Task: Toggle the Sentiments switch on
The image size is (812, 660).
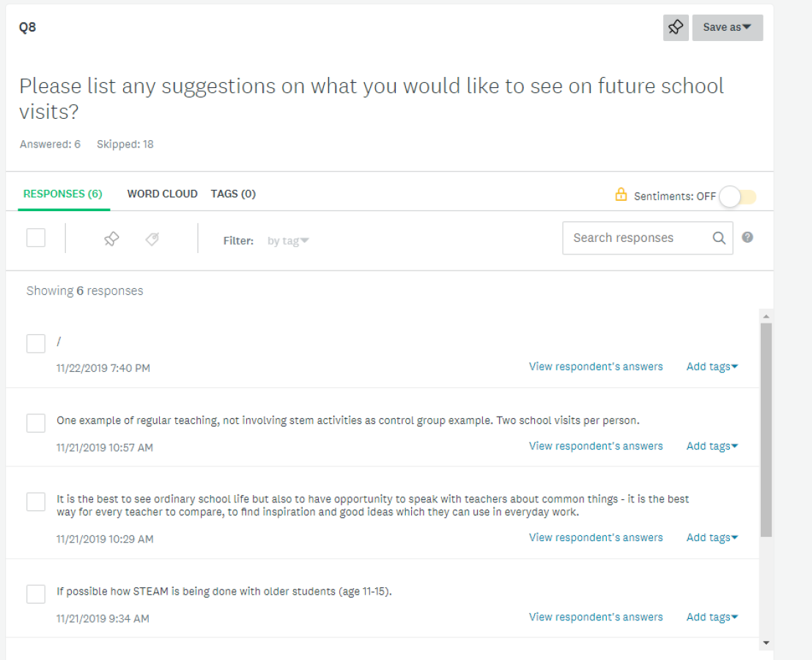Action: [738, 197]
